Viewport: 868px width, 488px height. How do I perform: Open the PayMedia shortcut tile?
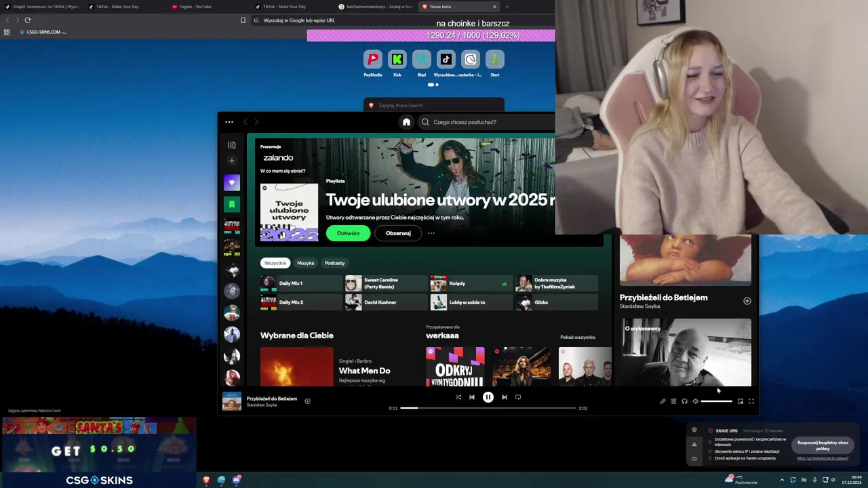[372, 64]
